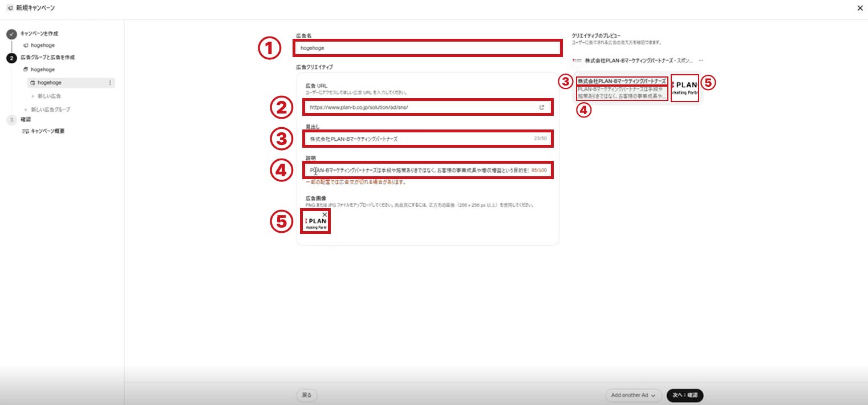The width and height of the screenshot is (868, 405).
Task: Focus the 広告 URL input field
Action: click(x=428, y=107)
